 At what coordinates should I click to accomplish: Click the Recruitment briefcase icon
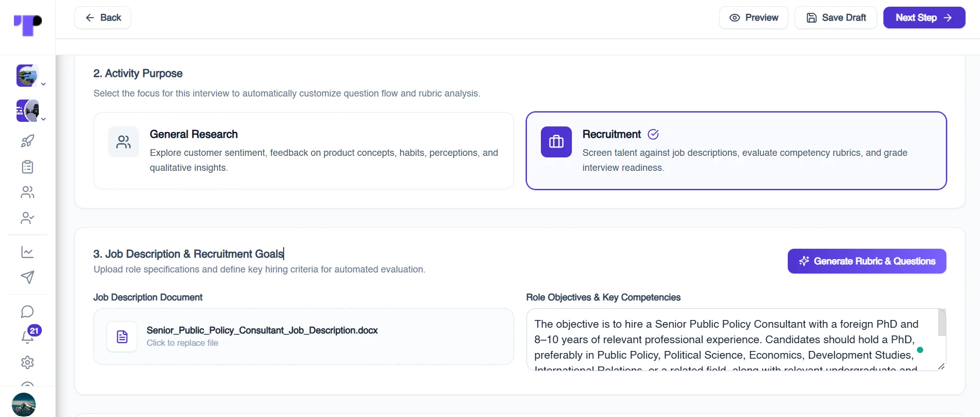[556, 142]
